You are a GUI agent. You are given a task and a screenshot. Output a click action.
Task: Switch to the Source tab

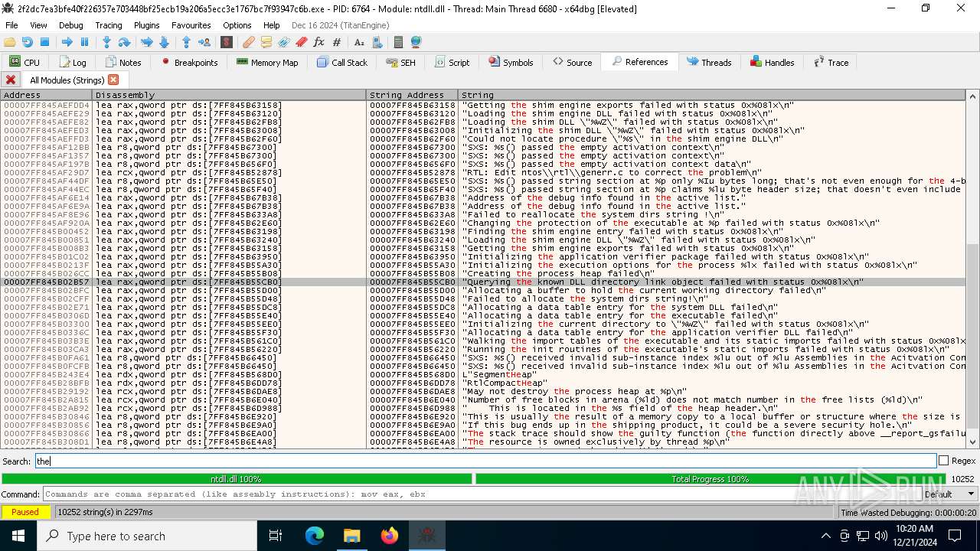tap(571, 62)
